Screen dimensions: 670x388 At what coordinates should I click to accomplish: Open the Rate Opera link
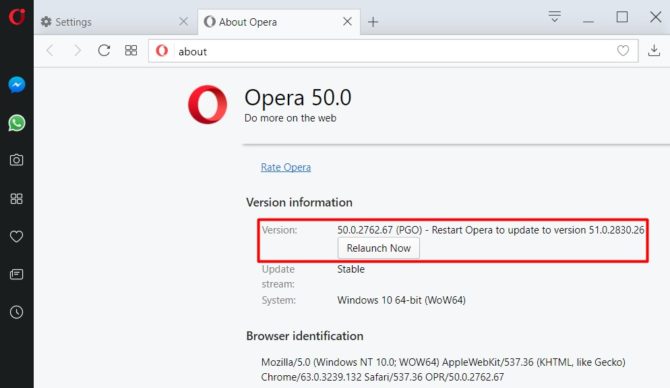point(286,167)
